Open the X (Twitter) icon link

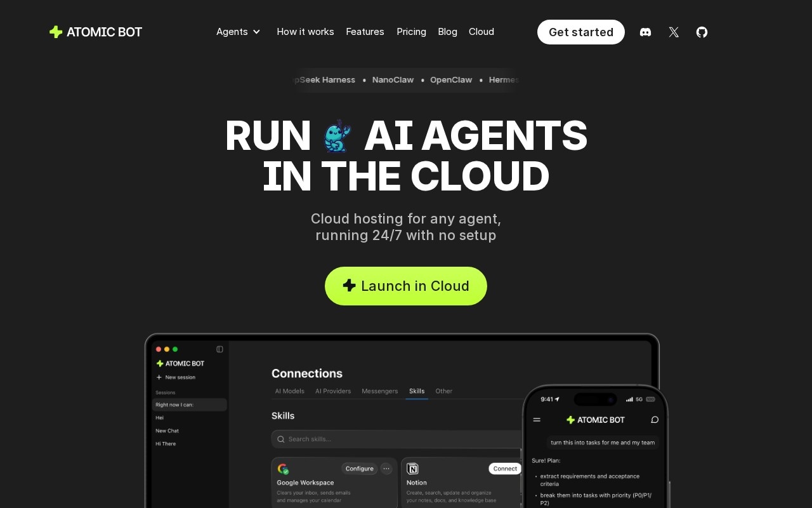[674, 32]
